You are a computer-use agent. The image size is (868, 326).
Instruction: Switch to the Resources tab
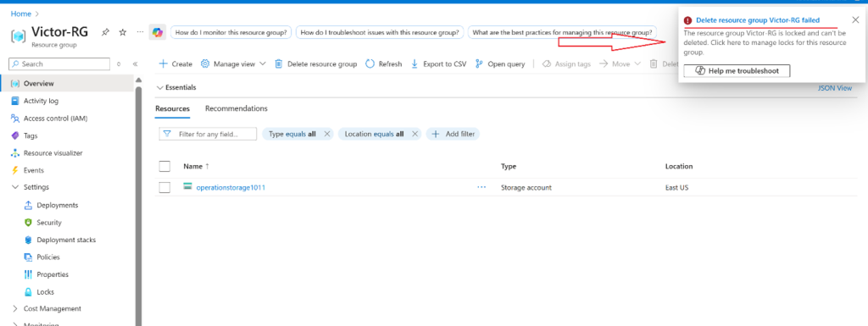pos(173,109)
